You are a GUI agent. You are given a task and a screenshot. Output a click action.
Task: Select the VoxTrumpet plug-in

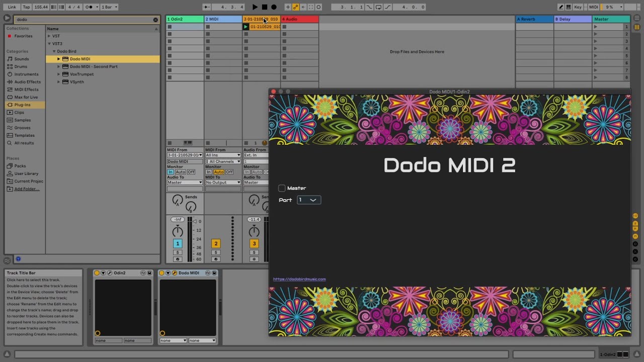[82, 74]
